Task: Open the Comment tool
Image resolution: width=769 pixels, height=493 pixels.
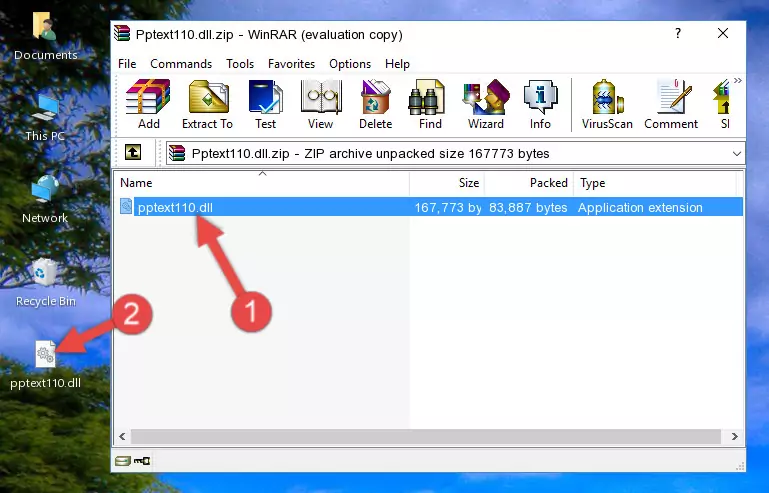Action: tap(671, 104)
